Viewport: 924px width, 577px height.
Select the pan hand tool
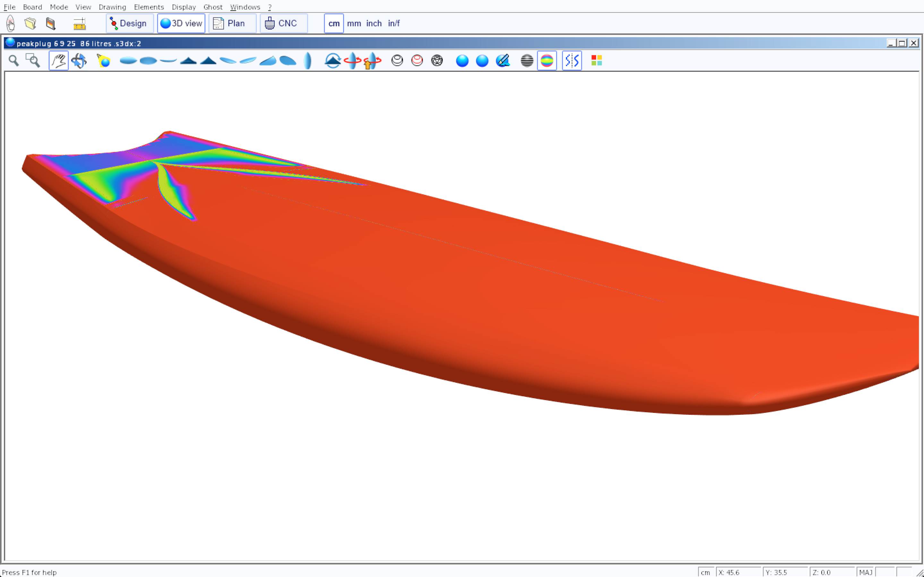pyautogui.click(x=58, y=61)
